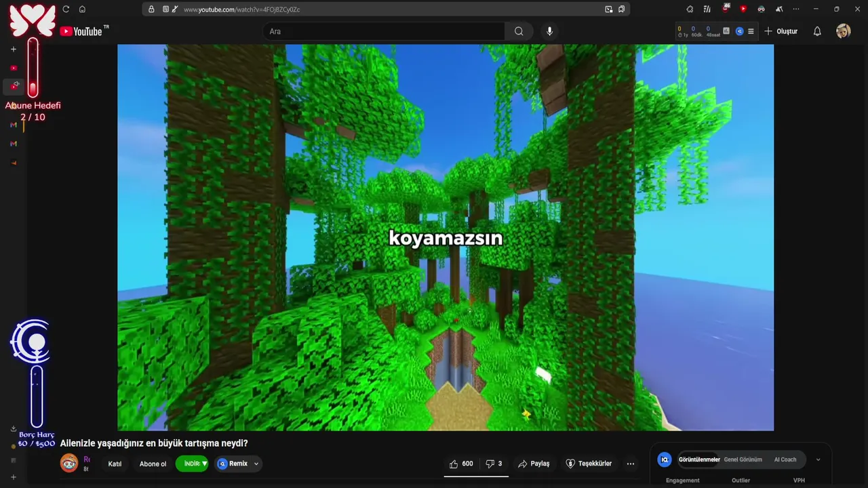
Task: Click the video title text
Action: [154, 443]
